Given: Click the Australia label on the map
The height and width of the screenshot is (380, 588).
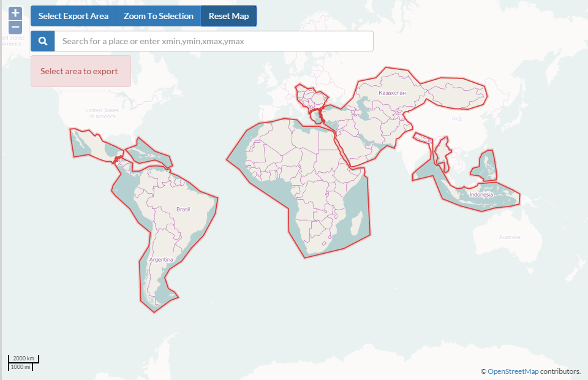Looking at the screenshot, I should [x=509, y=237].
